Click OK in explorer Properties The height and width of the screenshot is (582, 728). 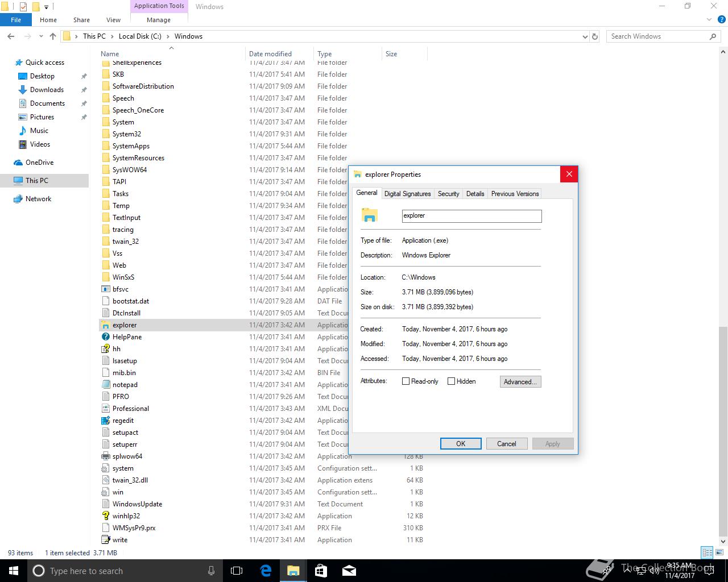pyautogui.click(x=461, y=444)
